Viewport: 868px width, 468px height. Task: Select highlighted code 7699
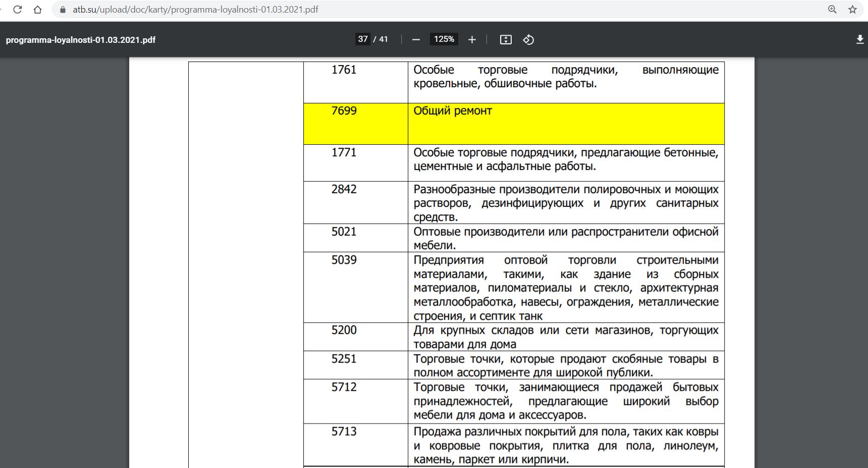(x=344, y=110)
